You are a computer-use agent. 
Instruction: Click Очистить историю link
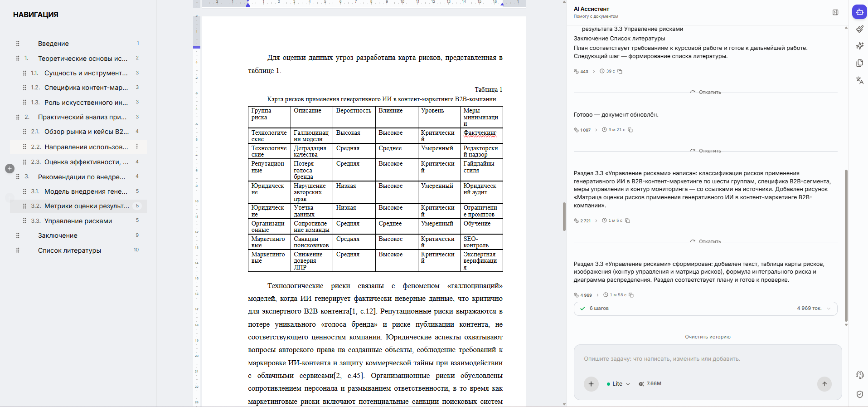tap(708, 337)
